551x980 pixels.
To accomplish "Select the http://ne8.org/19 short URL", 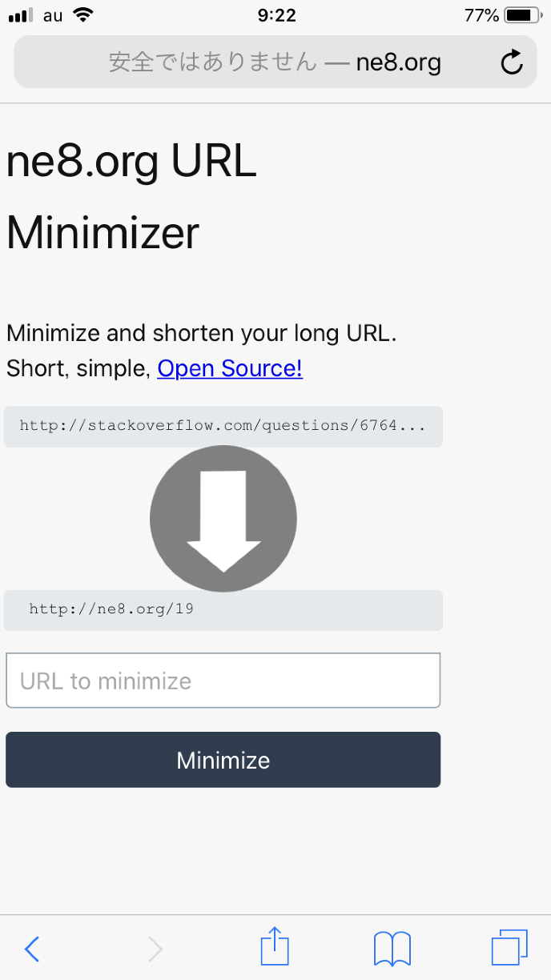I will (x=111, y=609).
